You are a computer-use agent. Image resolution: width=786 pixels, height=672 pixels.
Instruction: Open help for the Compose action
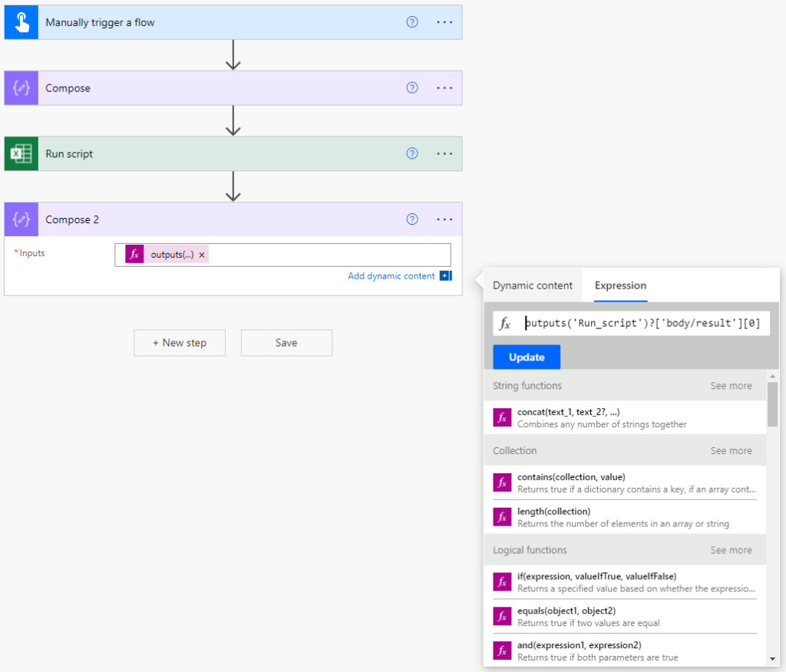[412, 87]
